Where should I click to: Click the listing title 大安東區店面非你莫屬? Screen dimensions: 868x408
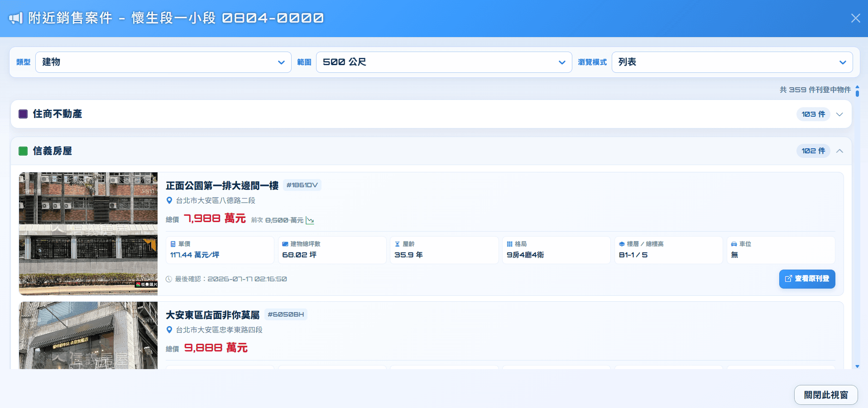tap(213, 315)
